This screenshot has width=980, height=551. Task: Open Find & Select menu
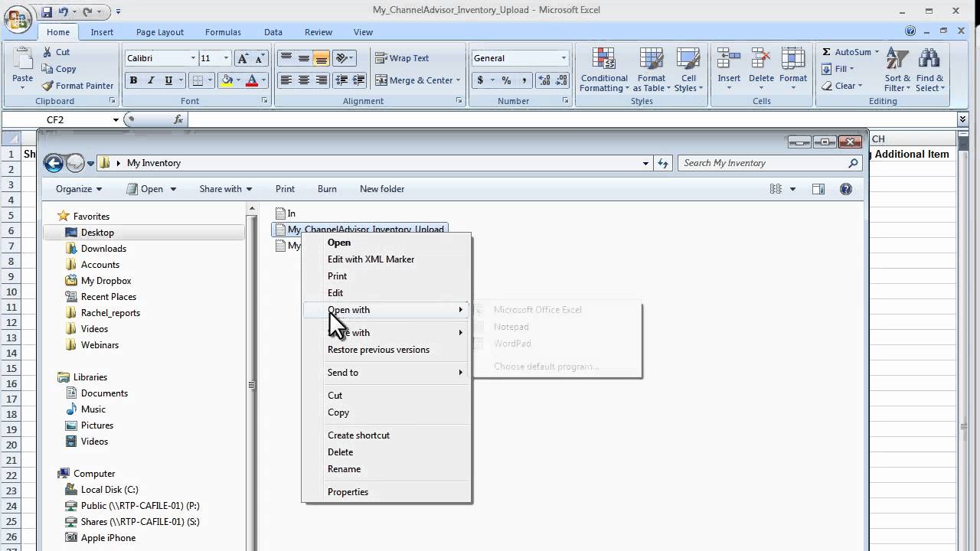click(x=929, y=70)
